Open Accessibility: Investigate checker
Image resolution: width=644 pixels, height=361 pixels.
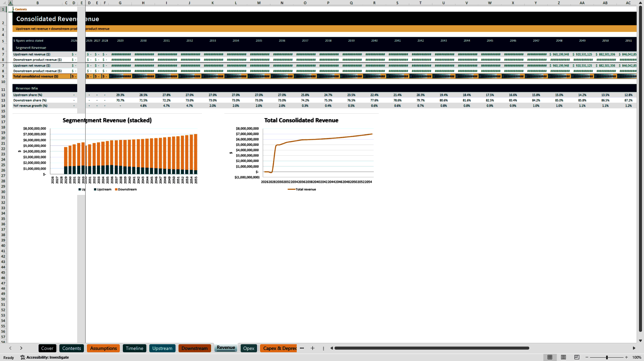(45, 357)
